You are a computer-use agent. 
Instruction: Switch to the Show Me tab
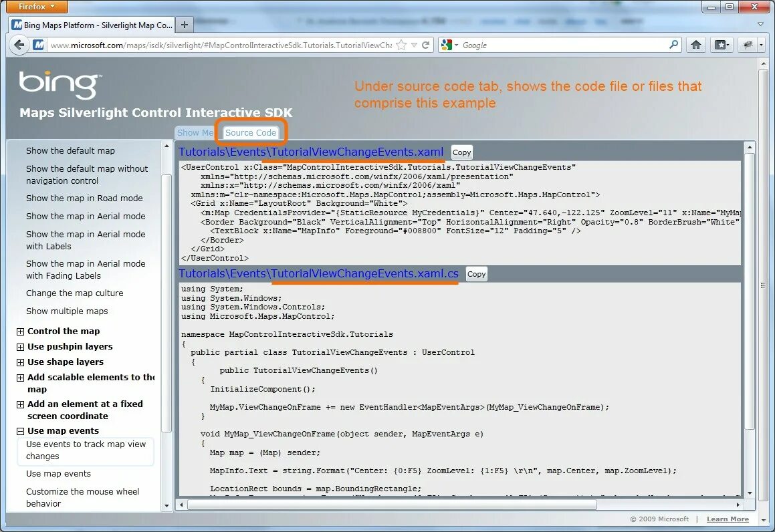click(x=195, y=132)
